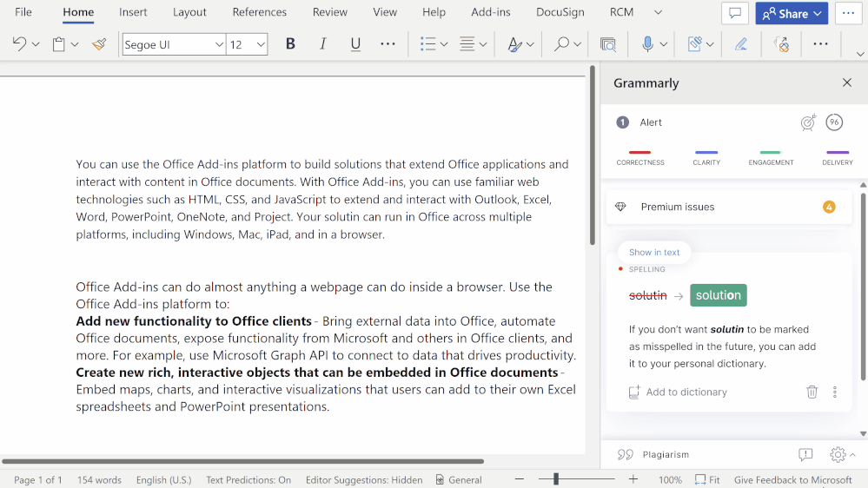Toggle underline formatting

click(355, 44)
